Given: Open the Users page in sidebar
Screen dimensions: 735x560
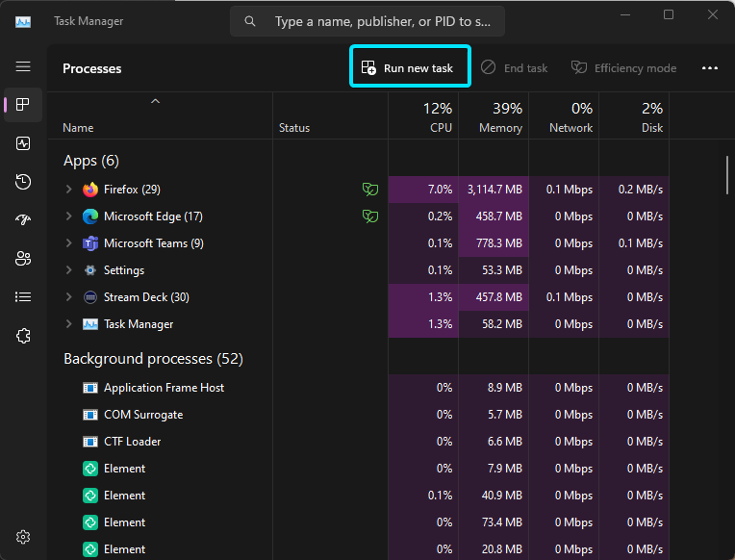Looking at the screenshot, I should click(23, 259).
